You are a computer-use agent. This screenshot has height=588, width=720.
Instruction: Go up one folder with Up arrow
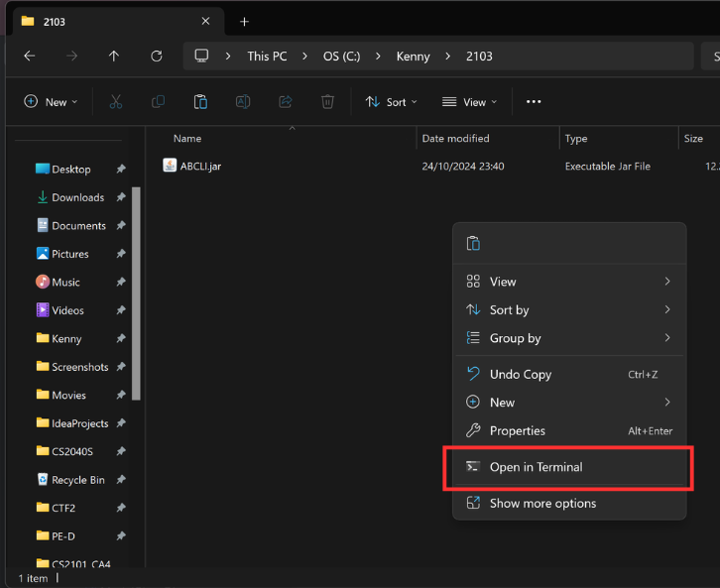pos(113,56)
